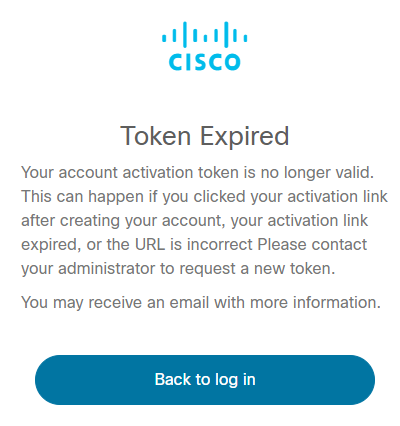Viewport: 400px width, 426px height.
Task: Click the words 'no longer valid'
Action: [317, 173]
